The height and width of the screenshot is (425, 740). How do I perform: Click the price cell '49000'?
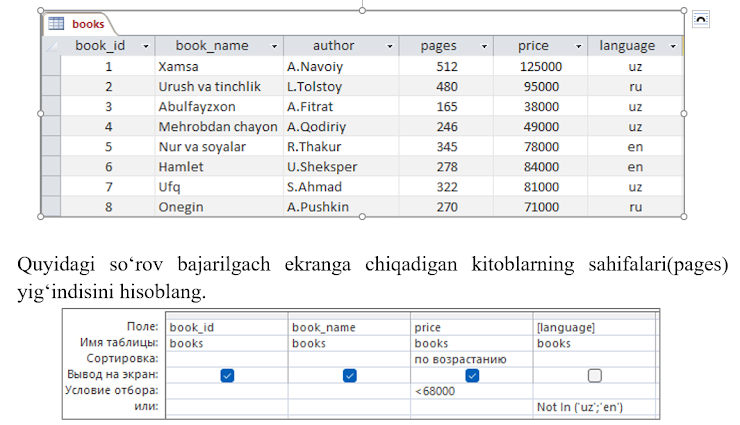click(x=541, y=127)
